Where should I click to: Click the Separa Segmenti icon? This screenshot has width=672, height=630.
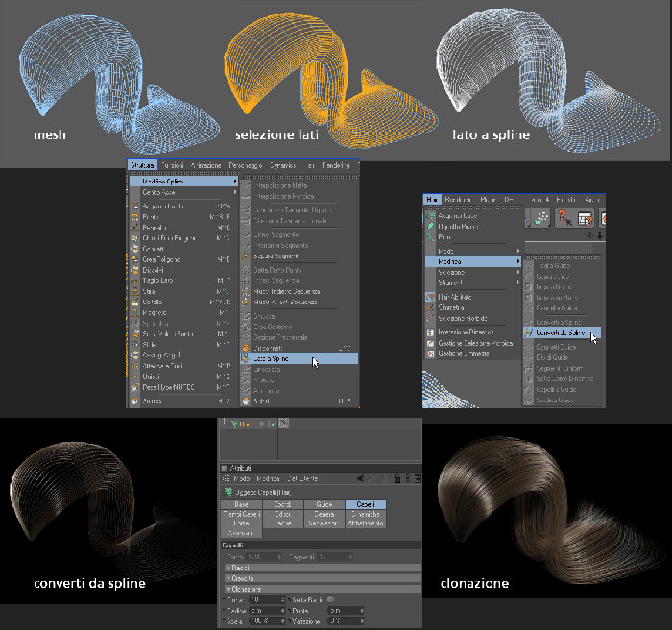point(246,256)
